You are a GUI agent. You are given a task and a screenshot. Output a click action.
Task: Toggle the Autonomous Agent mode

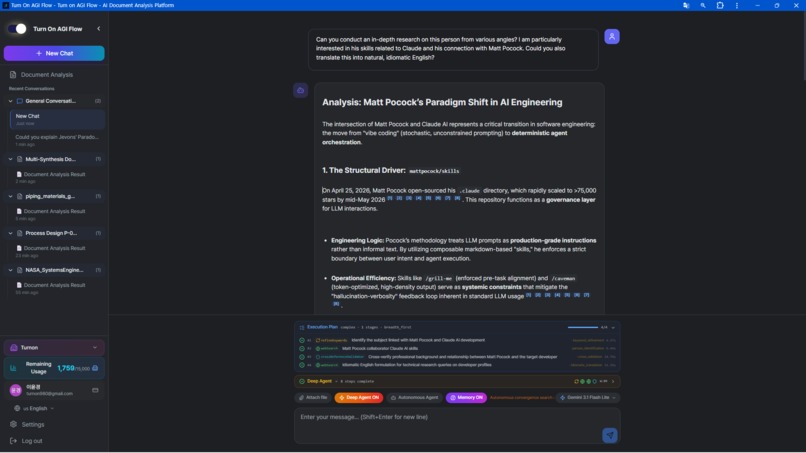[x=414, y=397]
